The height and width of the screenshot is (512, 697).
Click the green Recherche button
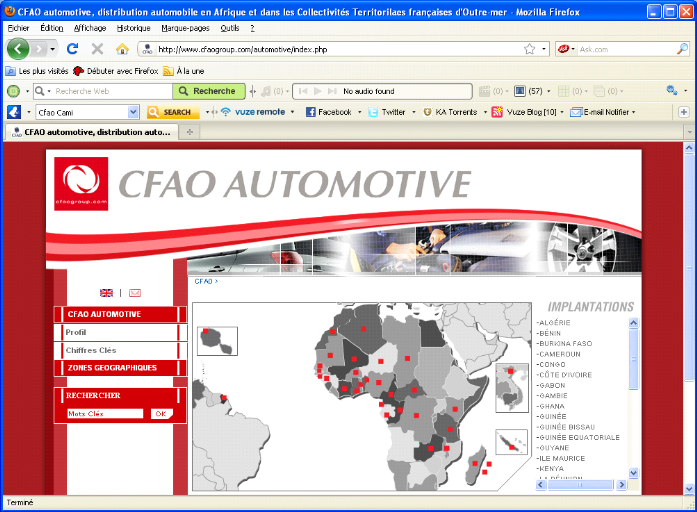pyautogui.click(x=208, y=91)
